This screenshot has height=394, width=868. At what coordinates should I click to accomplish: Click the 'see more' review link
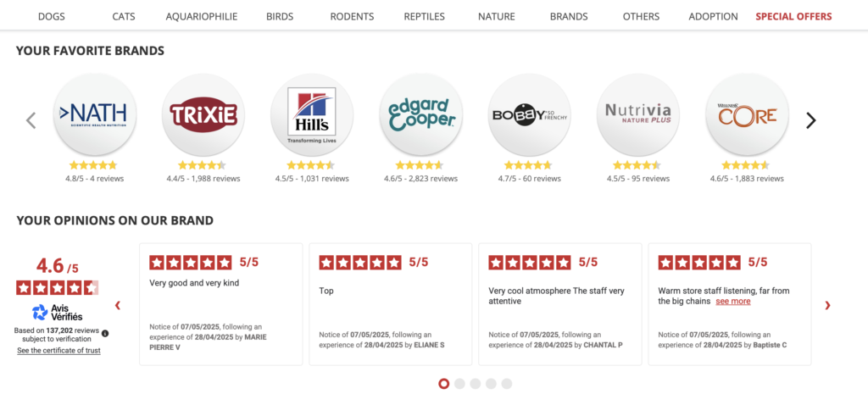pyautogui.click(x=733, y=301)
